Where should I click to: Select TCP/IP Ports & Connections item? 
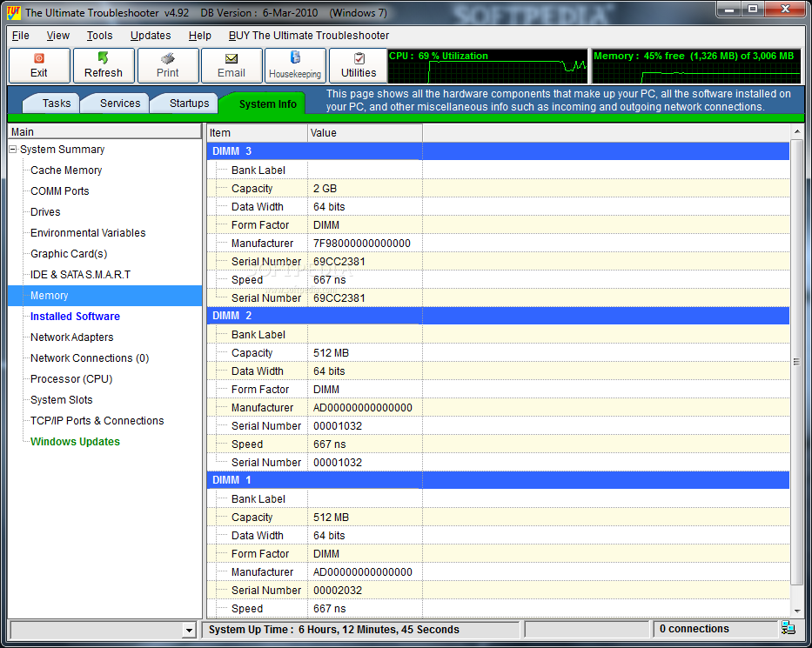(x=97, y=421)
